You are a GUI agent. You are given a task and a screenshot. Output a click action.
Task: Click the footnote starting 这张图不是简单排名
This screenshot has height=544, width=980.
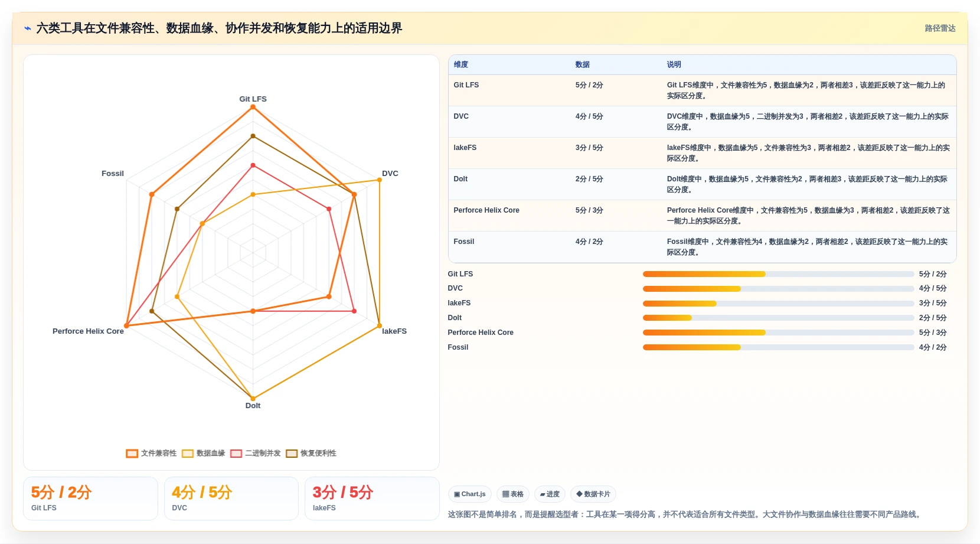(684, 514)
